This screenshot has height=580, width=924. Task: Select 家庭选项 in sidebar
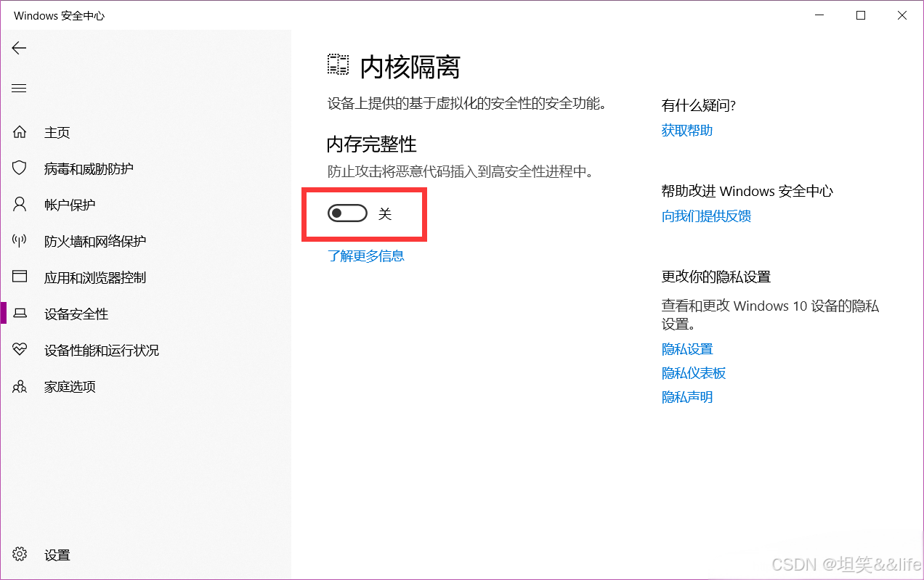[145, 386]
